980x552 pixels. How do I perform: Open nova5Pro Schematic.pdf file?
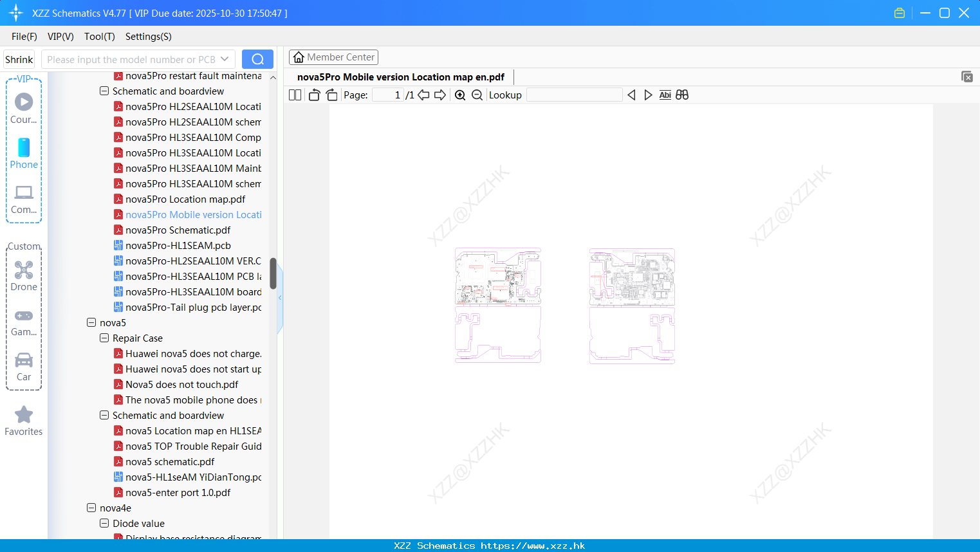pos(172,230)
